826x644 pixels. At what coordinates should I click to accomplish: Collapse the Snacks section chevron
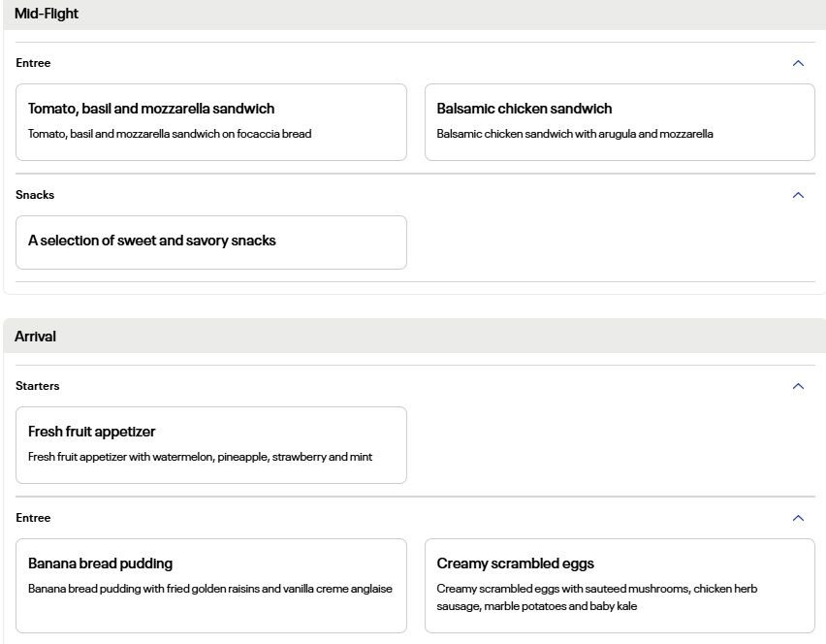[798, 195]
